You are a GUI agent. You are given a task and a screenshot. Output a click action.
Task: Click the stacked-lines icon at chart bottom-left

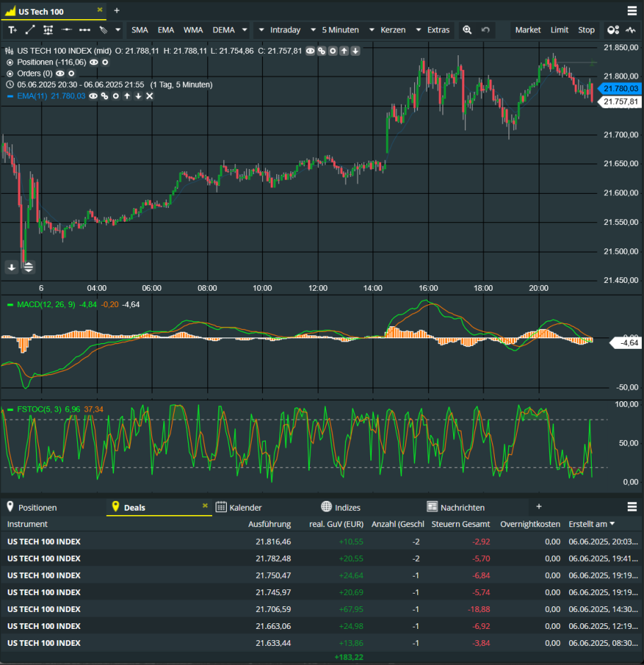click(28, 267)
